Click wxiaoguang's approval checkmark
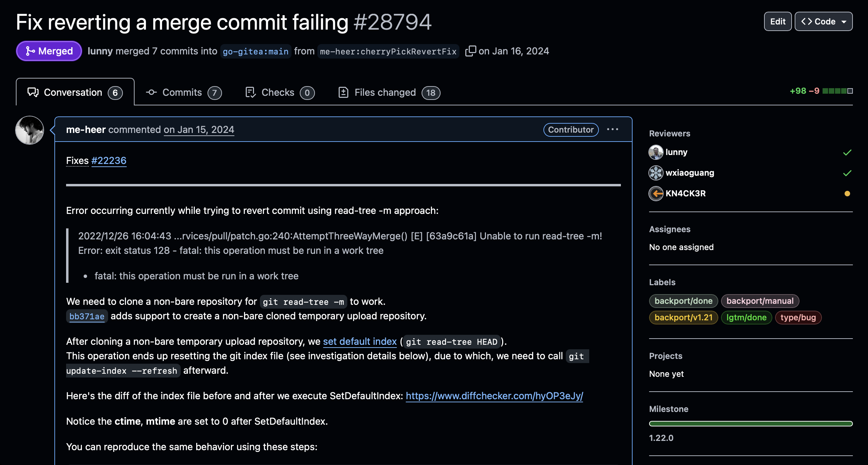Image resolution: width=868 pixels, height=465 pixels. [x=847, y=173]
